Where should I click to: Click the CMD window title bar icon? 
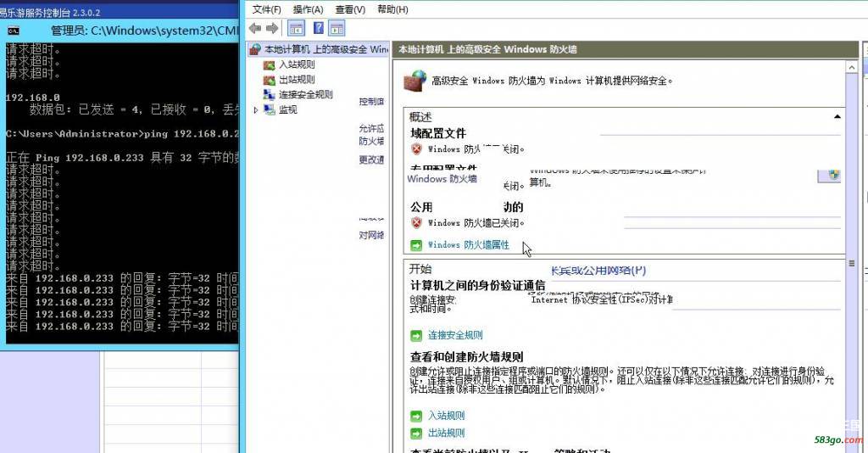[x=14, y=31]
